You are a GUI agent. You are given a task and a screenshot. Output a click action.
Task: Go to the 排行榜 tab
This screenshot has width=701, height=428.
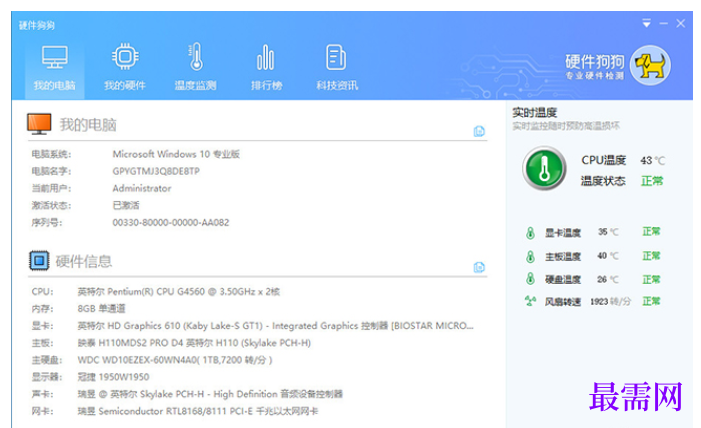click(x=266, y=68)
